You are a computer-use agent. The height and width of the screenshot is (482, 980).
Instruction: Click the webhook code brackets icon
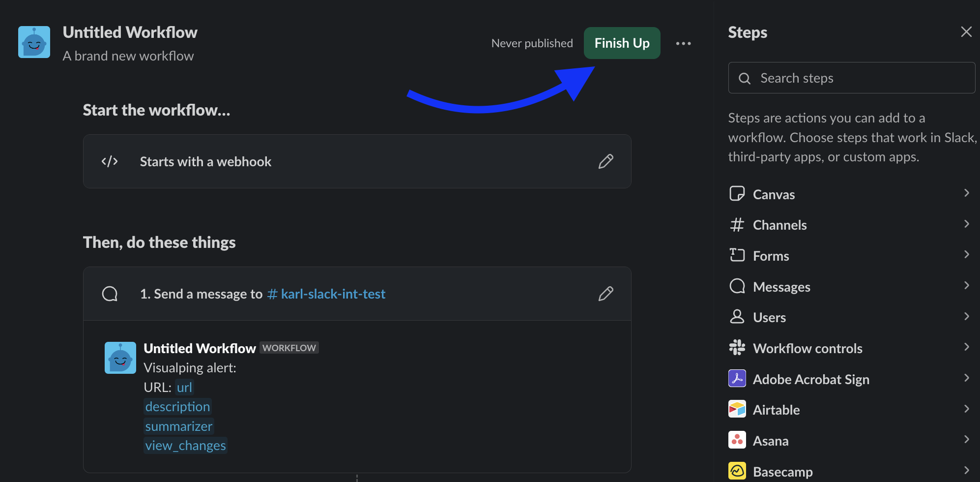pos(110,161)
